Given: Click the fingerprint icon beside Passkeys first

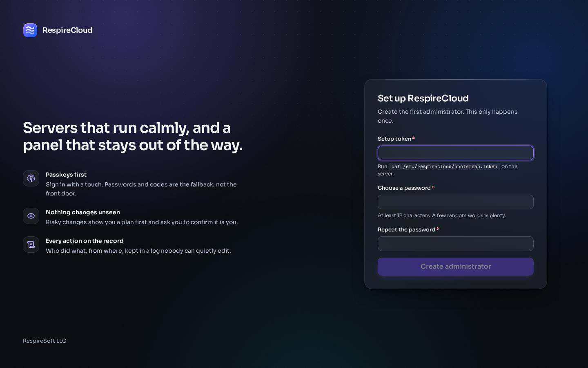Looking at the screenshot, I should 31,178.
